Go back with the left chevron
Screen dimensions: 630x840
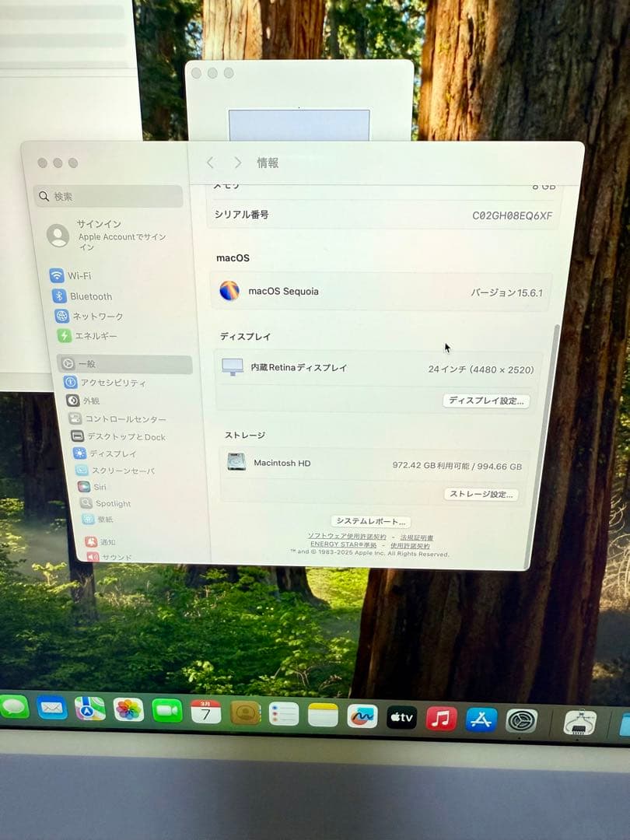(211, 163)
